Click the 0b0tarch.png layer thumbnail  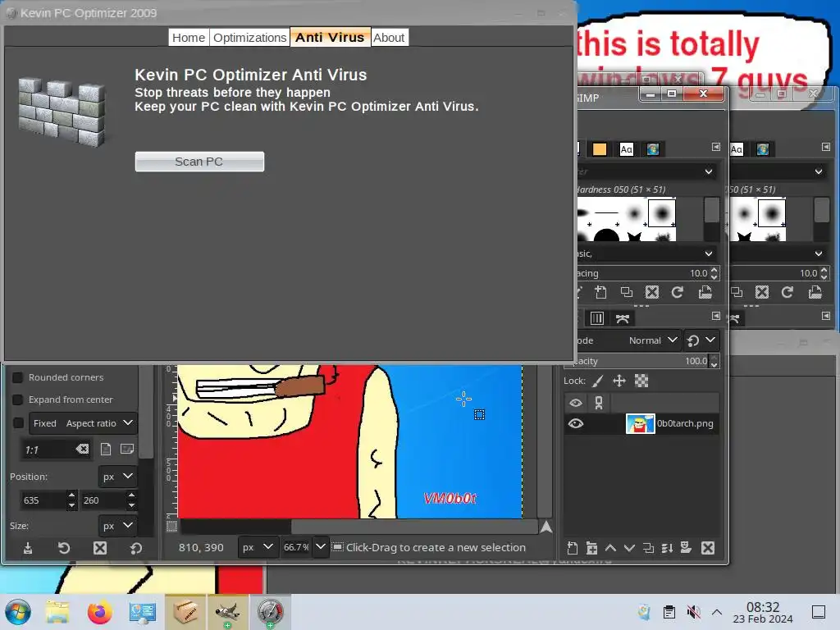(x=640, y=423)
